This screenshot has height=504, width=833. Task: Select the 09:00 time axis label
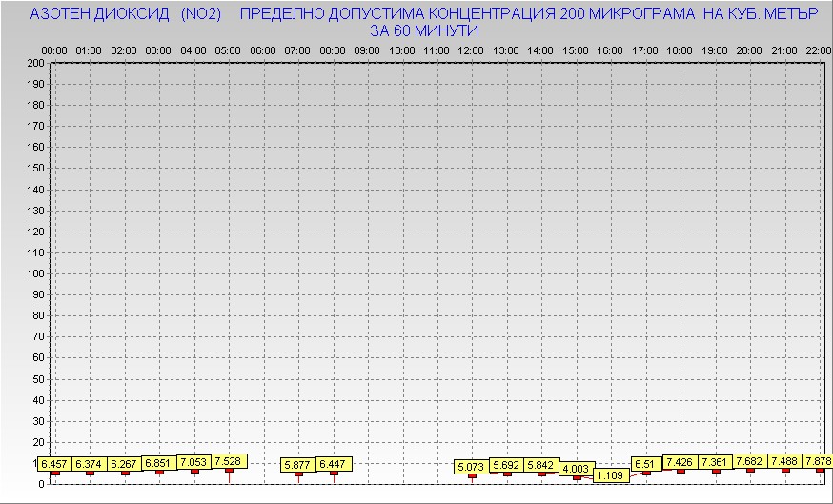coord(367,50)
